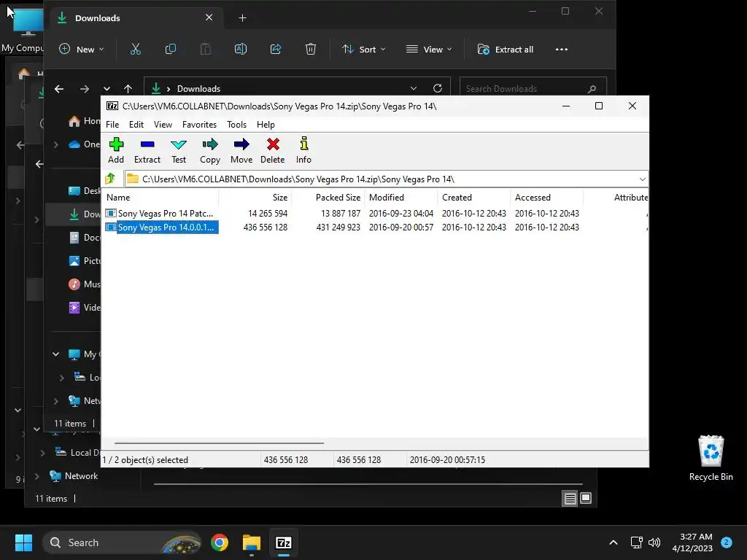The width and height of the screenshot is (747, 560).
Task: Open the Windows Start menu
Action: point(23,542)
